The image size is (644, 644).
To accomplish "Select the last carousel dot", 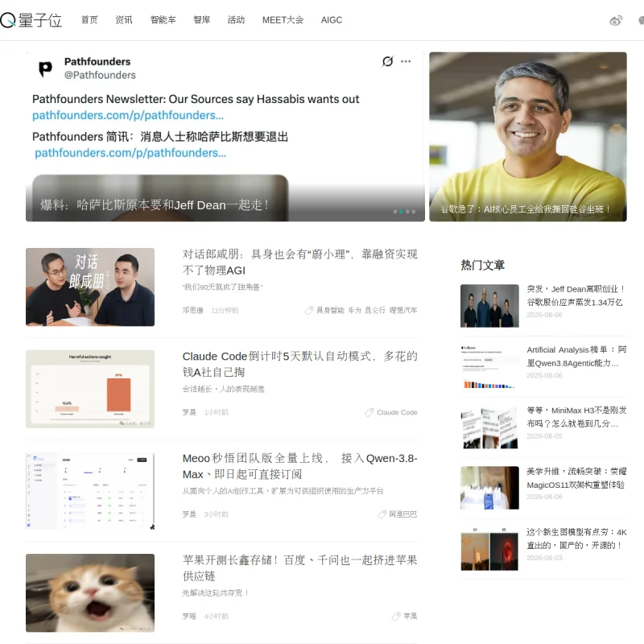I will 414,212.
